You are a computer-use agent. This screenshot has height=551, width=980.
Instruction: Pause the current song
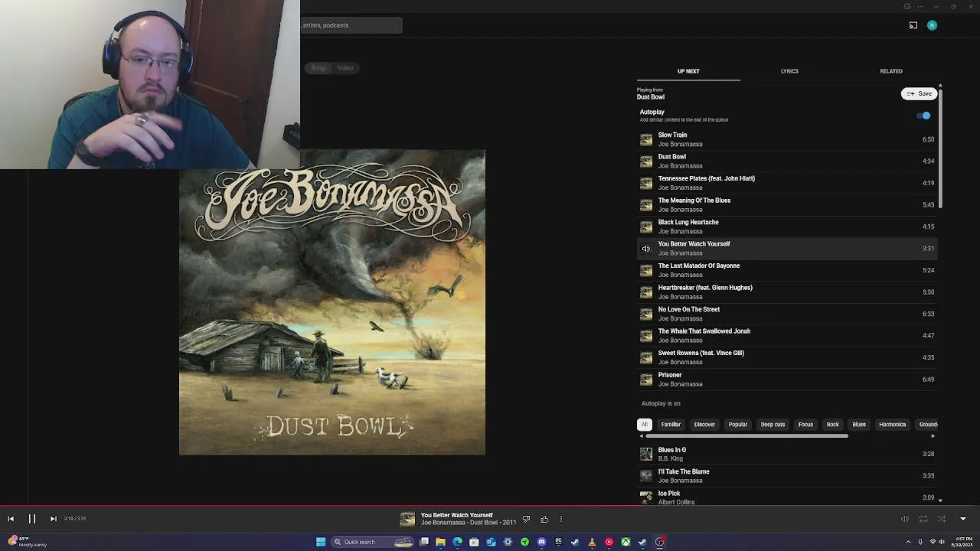32,519
